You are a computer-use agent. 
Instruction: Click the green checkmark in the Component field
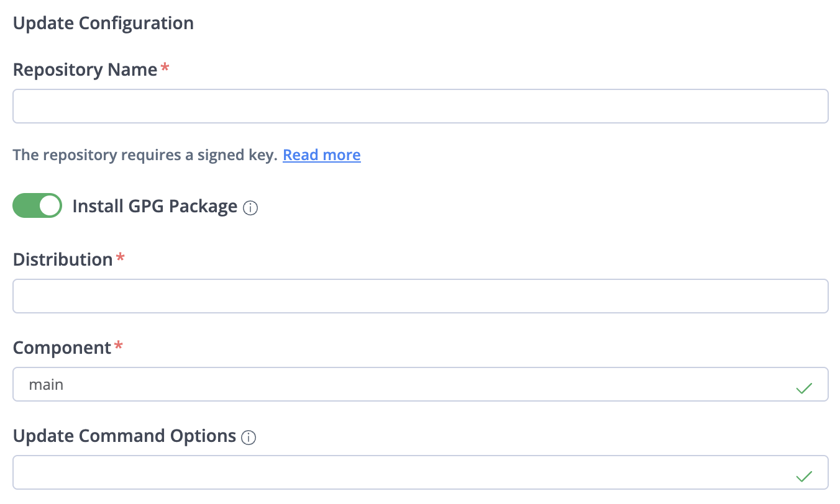[804, 389]
